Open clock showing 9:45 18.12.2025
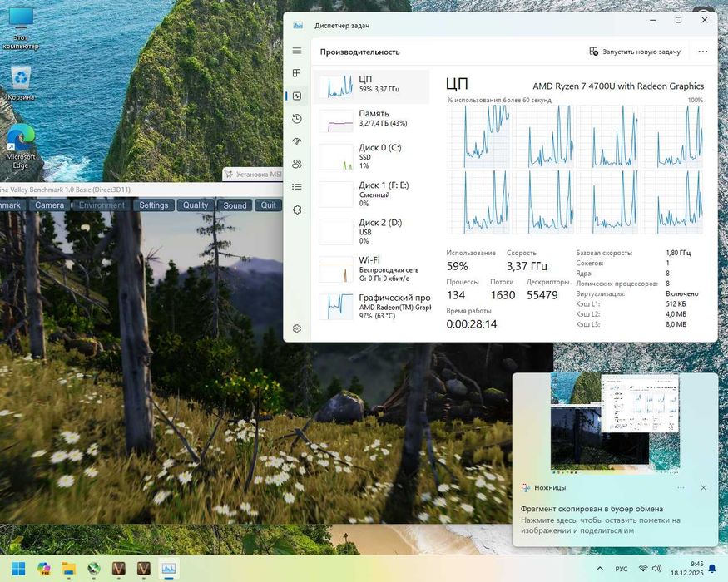 click(686, 569)
